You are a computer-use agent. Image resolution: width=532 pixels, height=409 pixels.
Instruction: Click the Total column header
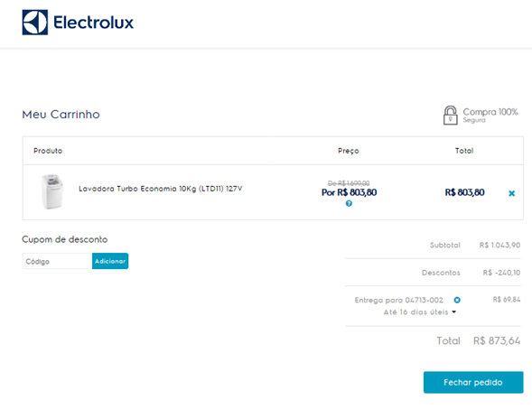pyautogui.click(x=464, y=151)
